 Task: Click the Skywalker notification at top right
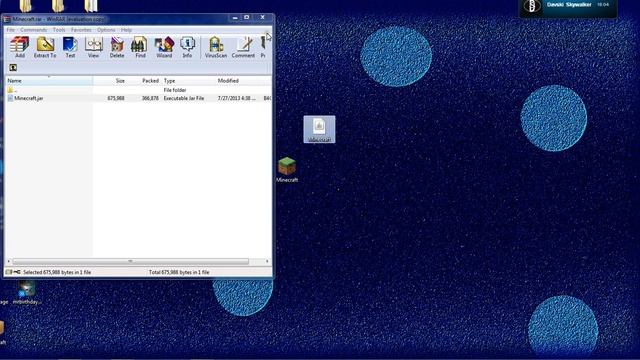click(x=568, y=8)
